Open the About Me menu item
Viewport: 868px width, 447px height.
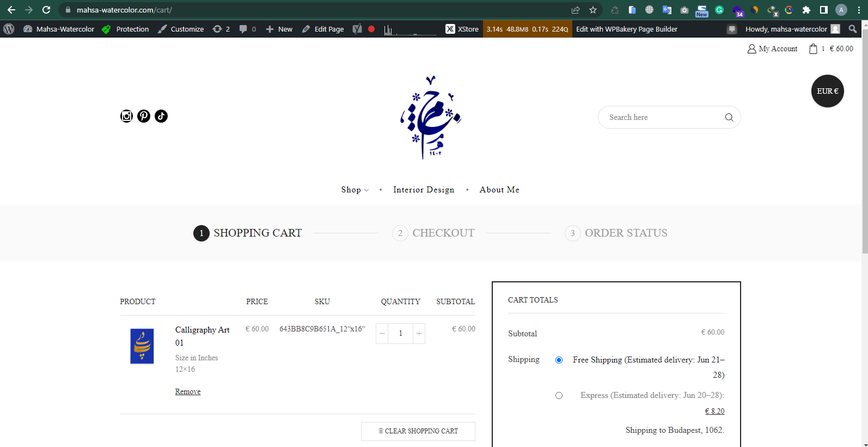tap(499, 190)
